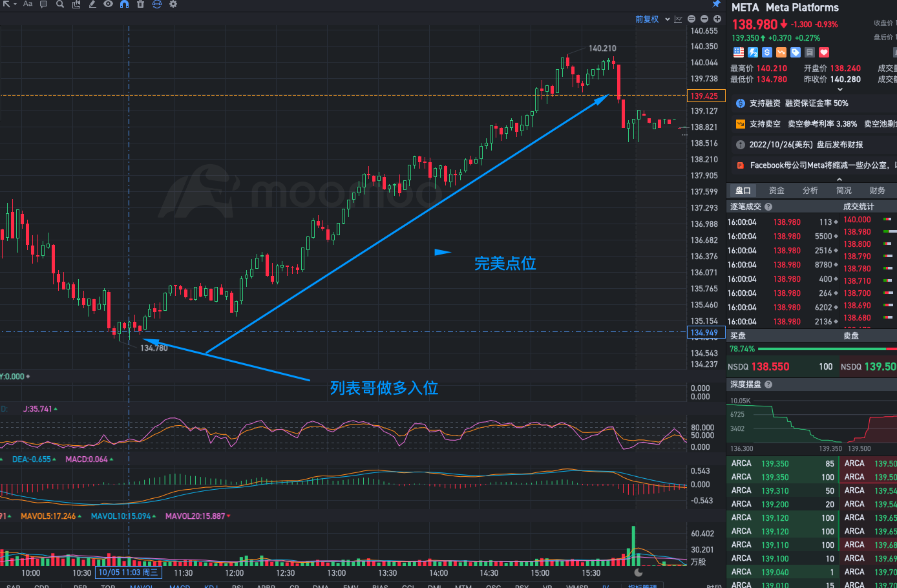Image resolution: width=897 pixels, height=588 pixels.
Task: Open the 支持融资 margin info row
Action: [812, 103]
